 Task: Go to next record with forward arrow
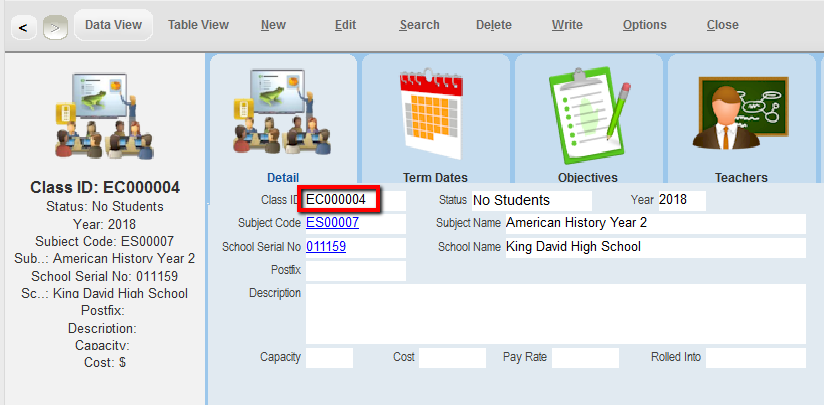pos(55,27)
